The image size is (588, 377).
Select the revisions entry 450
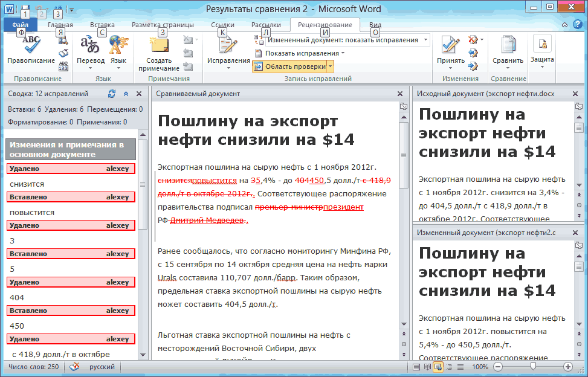(17, 326)
